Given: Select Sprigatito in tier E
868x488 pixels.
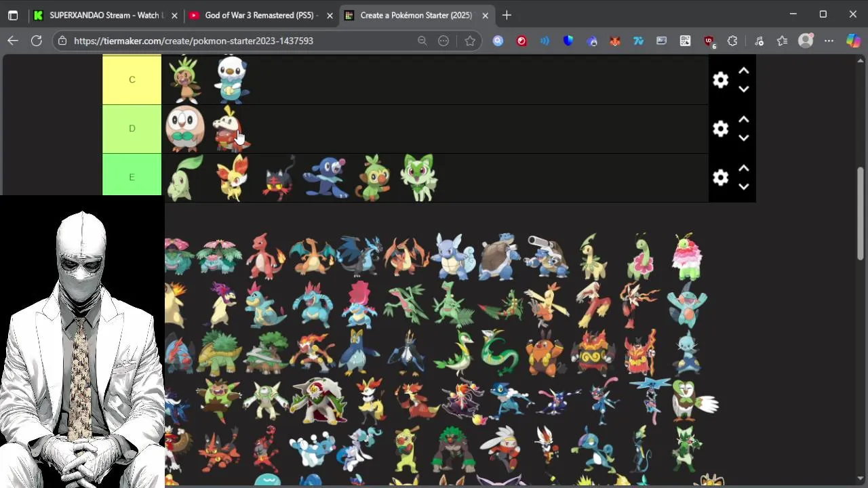Looking at the screenshot, I should 419,178.
